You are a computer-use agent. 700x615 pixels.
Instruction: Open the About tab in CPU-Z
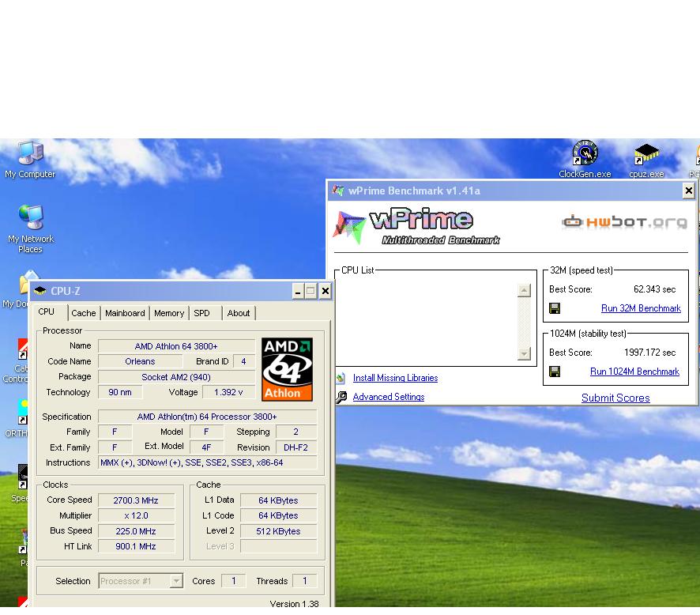(239, 313)
